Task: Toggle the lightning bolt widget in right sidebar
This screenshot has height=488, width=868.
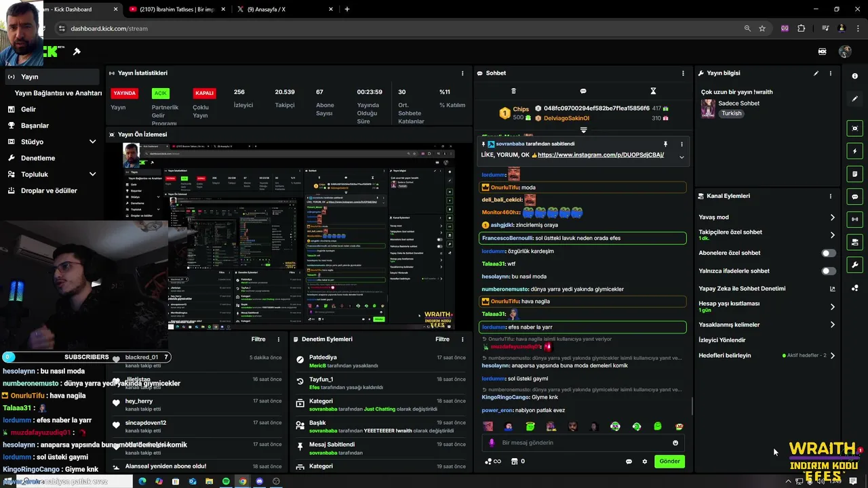Action: [854, 151]
